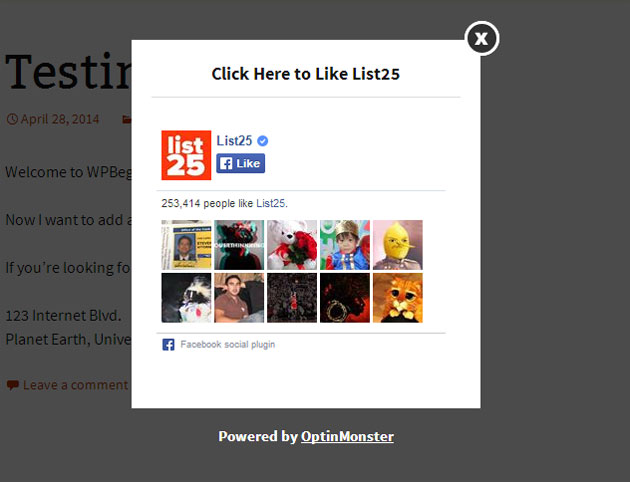This screenshot has width=630, height=482.
Task: Open the child wearing crown thumbnail
Action: [345, 245]
